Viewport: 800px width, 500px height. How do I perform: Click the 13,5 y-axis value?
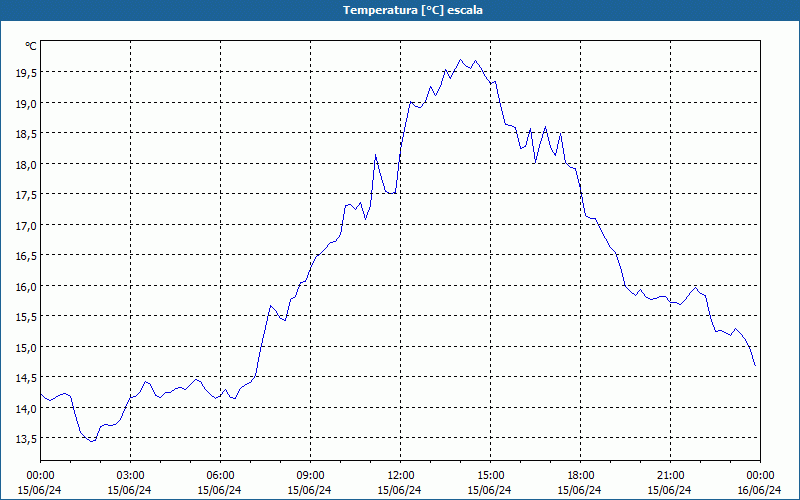(x=27, y=439)
